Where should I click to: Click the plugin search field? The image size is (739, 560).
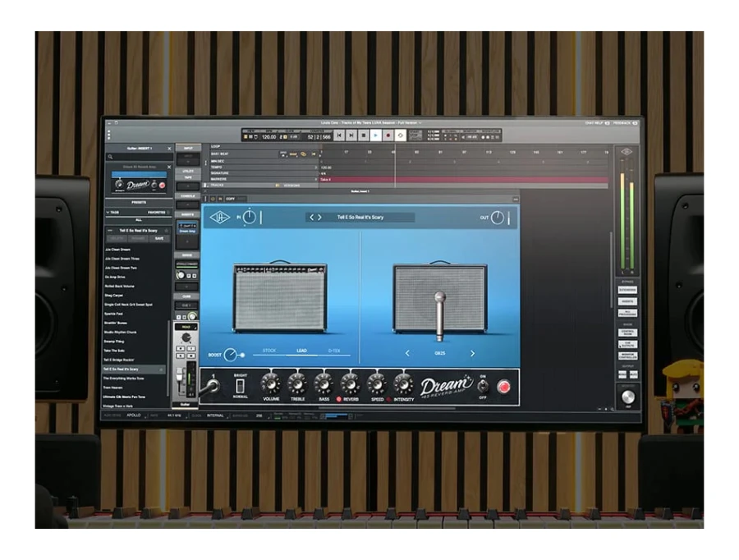tap(139, 157)
